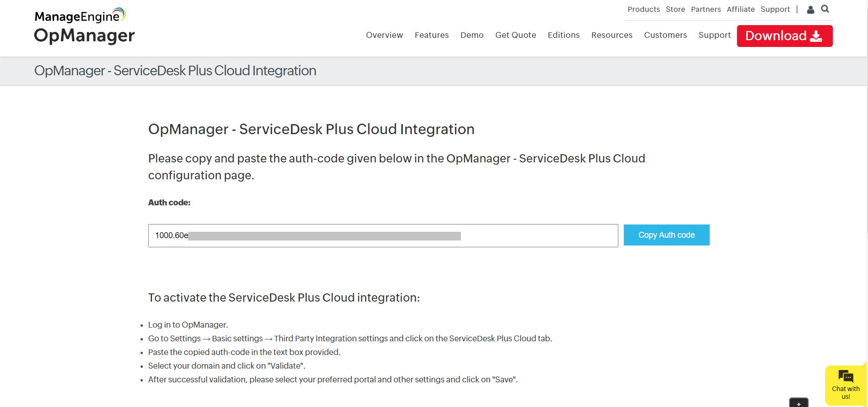Expand the dark plus widget at bottom
Image resolution: width=868 pixels, height=407 pixels.
click(x=799, y=403)
